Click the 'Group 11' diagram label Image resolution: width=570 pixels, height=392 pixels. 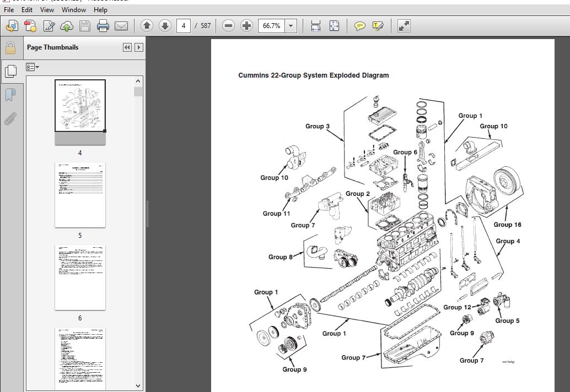pyautogui.click(x=277, y=214)
